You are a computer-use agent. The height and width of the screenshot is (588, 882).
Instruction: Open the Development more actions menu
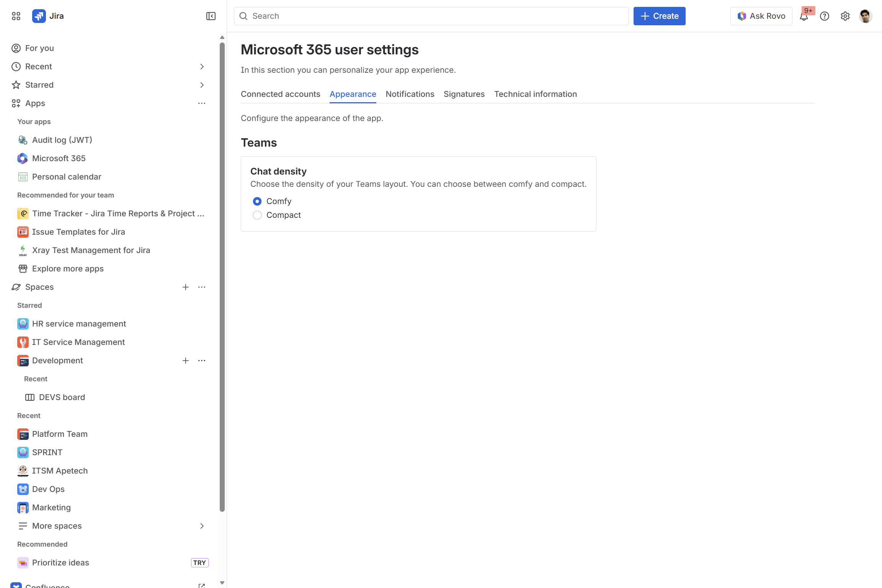pos(202,361)
